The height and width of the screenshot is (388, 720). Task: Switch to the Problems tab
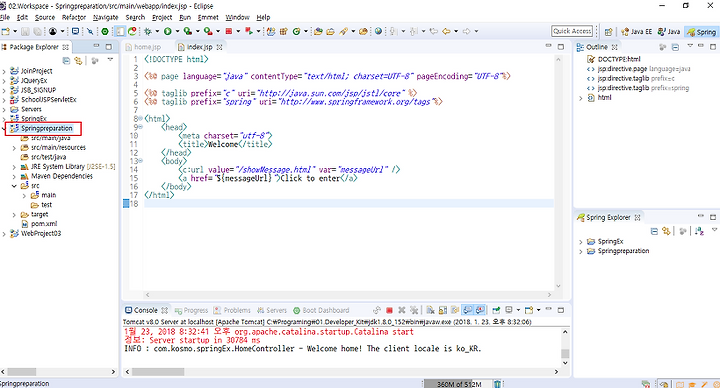[232, 310]
